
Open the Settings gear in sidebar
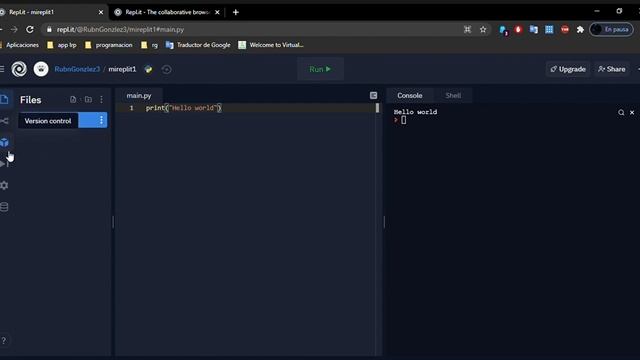[x=4, y=185]
